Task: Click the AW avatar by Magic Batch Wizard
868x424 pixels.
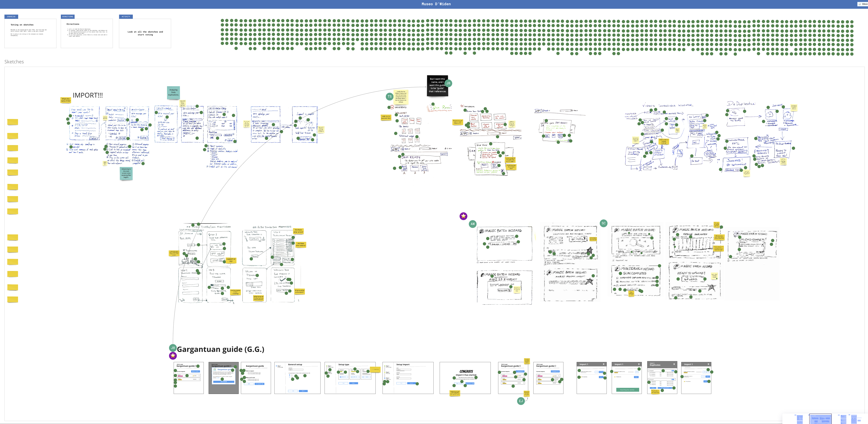Action: pyautogui.click(x=473, y=224)
